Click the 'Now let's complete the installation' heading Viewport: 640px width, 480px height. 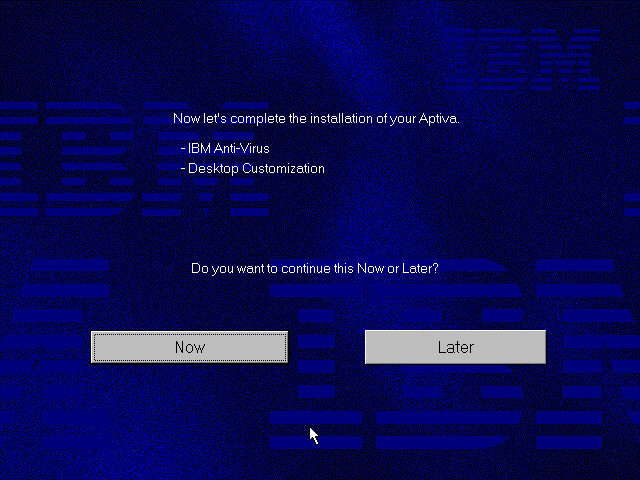click(x=316, y=118)
